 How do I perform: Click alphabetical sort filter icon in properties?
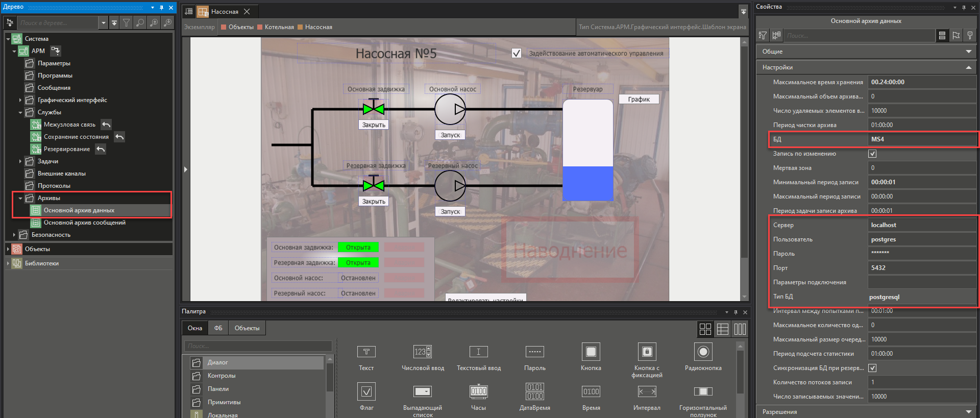[x=763, y=36]
